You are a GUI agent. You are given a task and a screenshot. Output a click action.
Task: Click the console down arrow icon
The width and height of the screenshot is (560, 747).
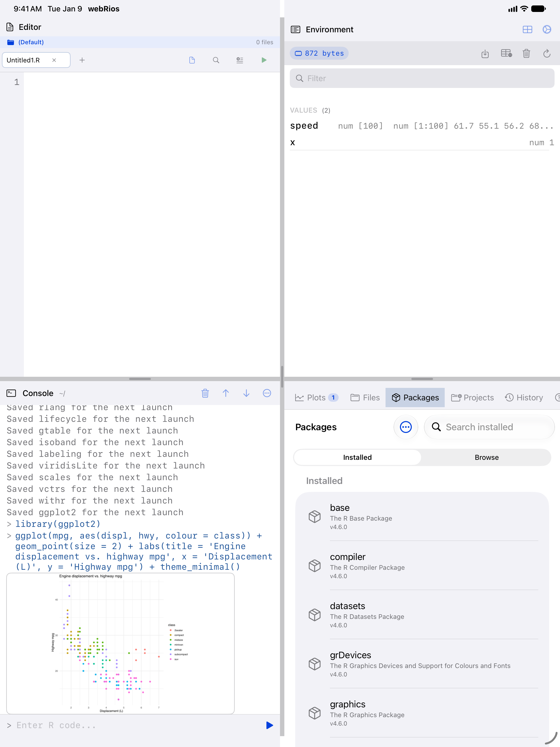tap(246, 393)
